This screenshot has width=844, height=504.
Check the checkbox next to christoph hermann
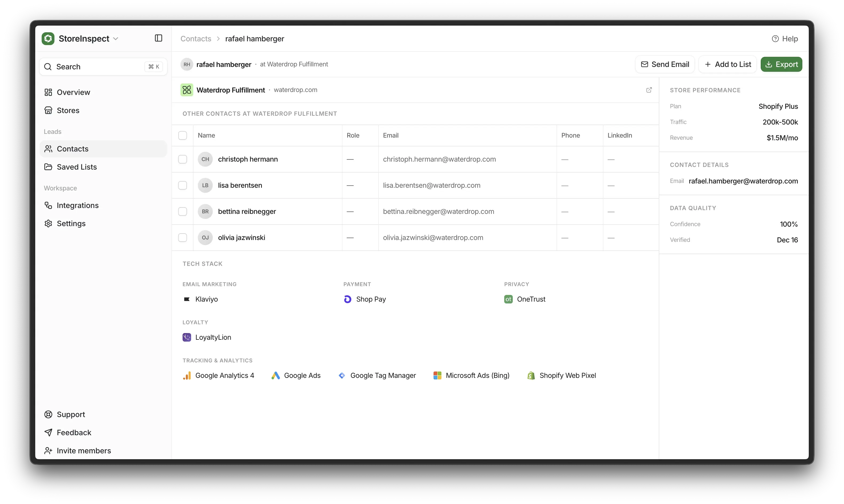[x=183, y=159]
